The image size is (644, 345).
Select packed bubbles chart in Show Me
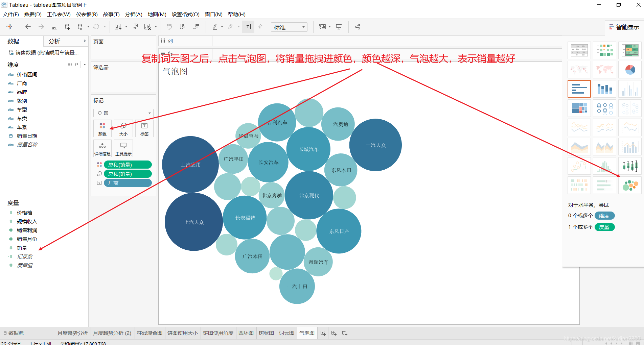pos(630,185)
